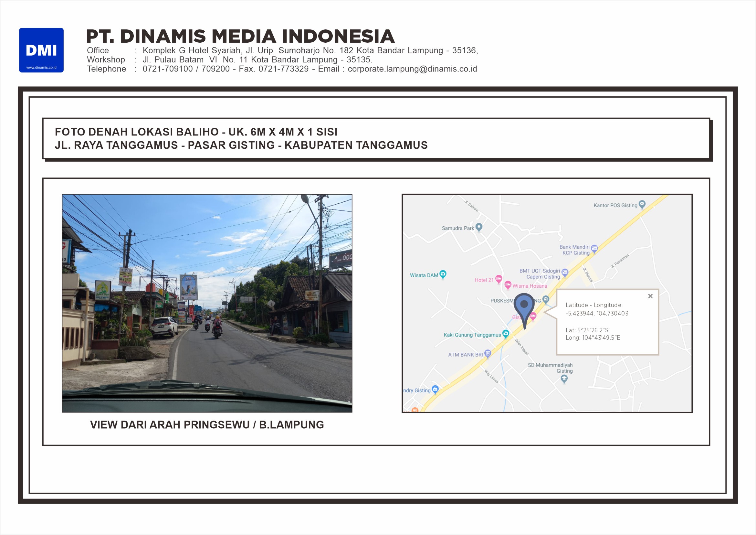Click the ATM BANK BRI pin
Viewport: 756px width, 535px height.
pos(487,354)
